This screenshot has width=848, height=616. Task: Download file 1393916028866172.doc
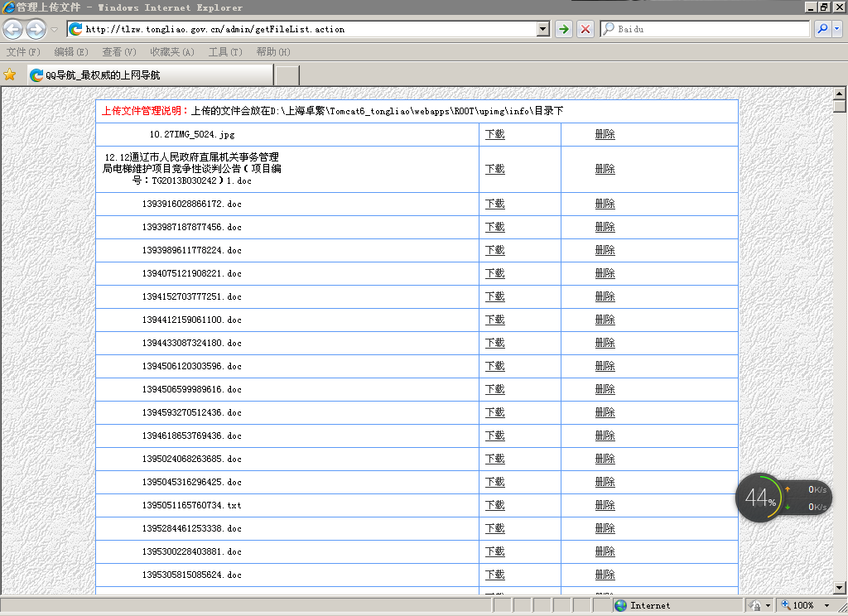[x=495, y=204]
